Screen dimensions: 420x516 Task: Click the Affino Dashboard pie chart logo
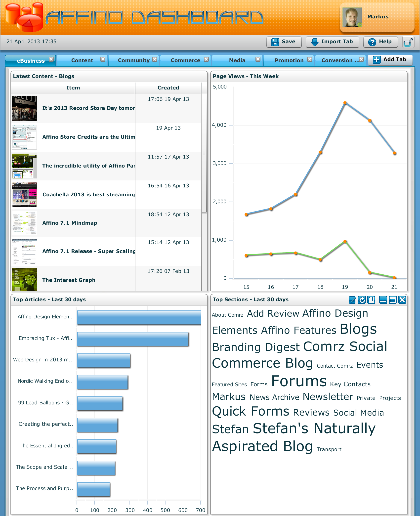24,17
